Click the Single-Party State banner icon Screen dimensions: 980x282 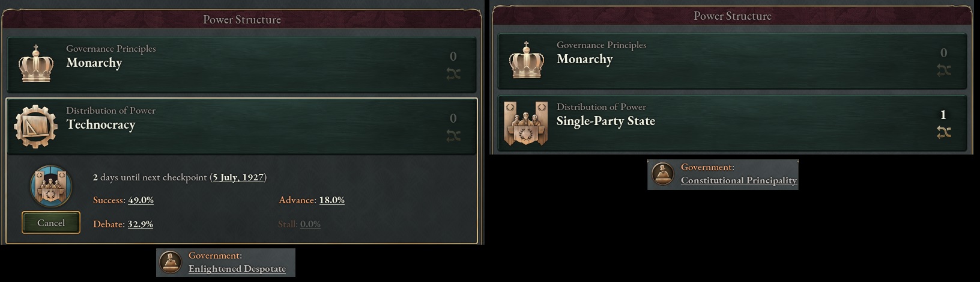coord(526,123)
